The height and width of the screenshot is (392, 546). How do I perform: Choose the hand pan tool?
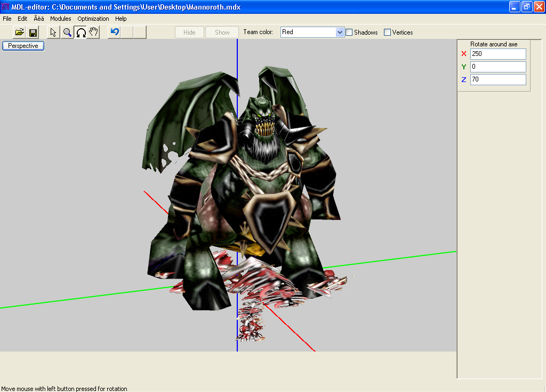[x=93, y=32]
